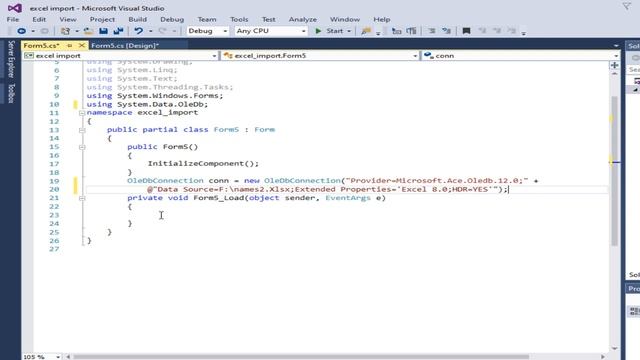
Task: Click InitializeComponent(); on line 17
Action: 203,164
